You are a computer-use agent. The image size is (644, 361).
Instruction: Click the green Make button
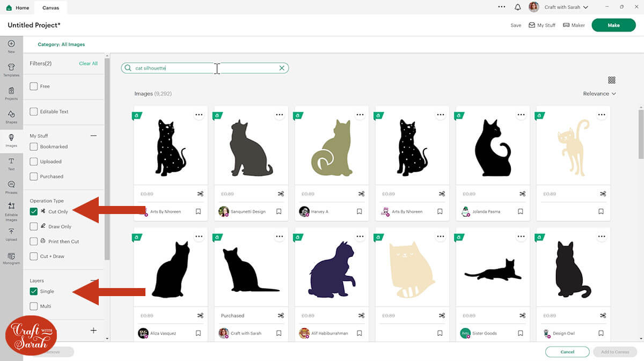pos(613,25)
